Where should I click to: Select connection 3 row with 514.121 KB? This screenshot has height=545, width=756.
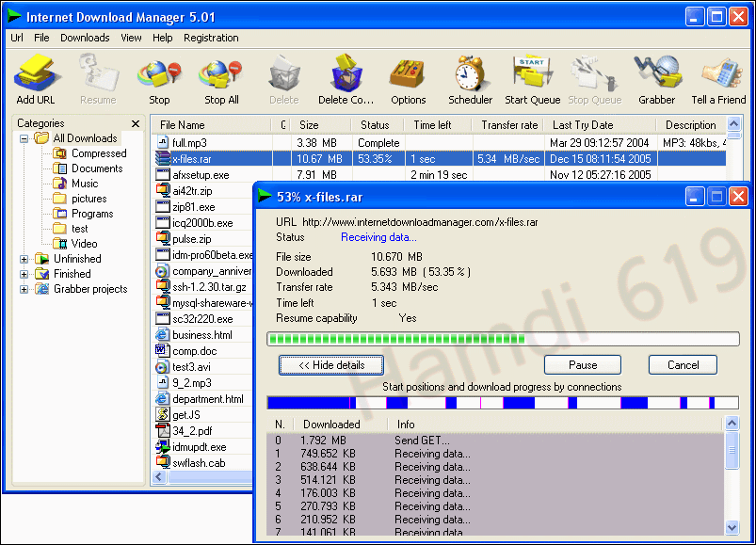coord(495,480)
